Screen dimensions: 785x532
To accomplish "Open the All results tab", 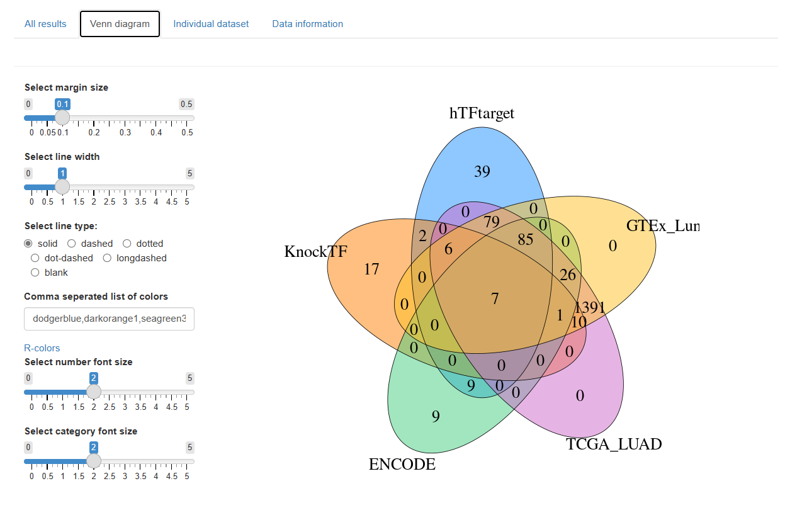I will click(x=45, y=24).
